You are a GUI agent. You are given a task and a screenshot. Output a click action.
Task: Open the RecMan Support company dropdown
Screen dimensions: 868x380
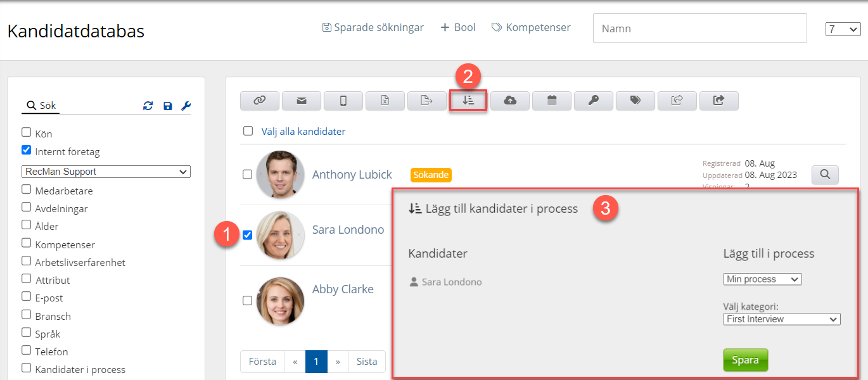[x=106, y=172]
